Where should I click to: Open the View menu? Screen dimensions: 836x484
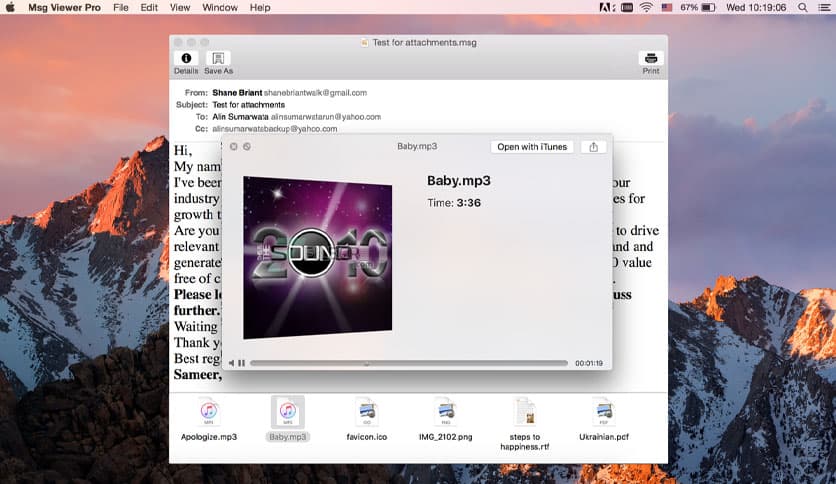click(x=180, y=7)
